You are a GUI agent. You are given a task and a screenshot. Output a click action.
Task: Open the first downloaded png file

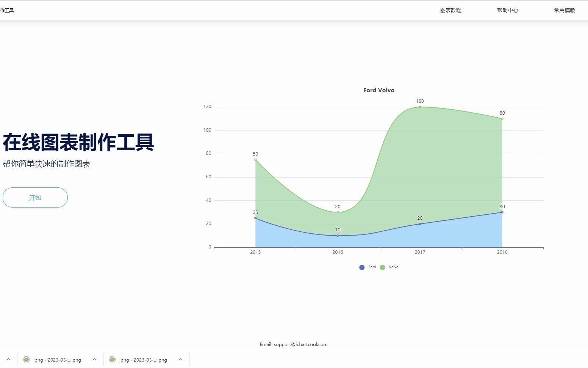[x=58, y=360]
